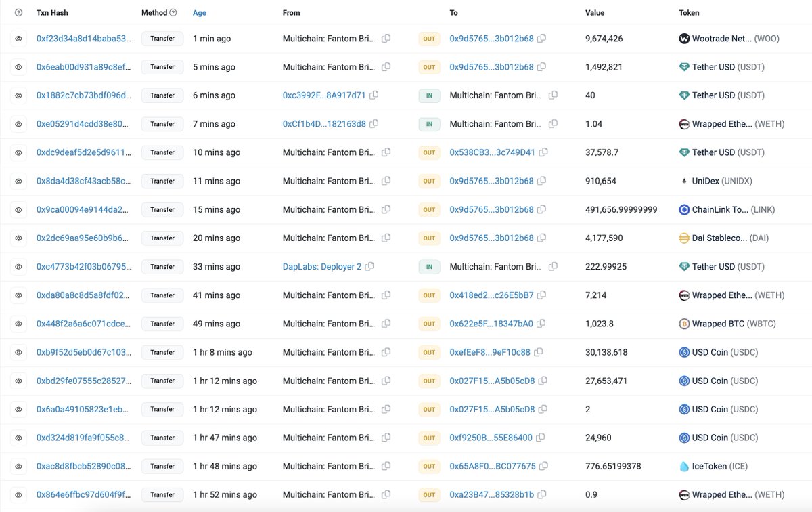Copy From address 0xc3992F...8A917d71
The height and width of the screenshot is (512, 812).
(374, 95)
